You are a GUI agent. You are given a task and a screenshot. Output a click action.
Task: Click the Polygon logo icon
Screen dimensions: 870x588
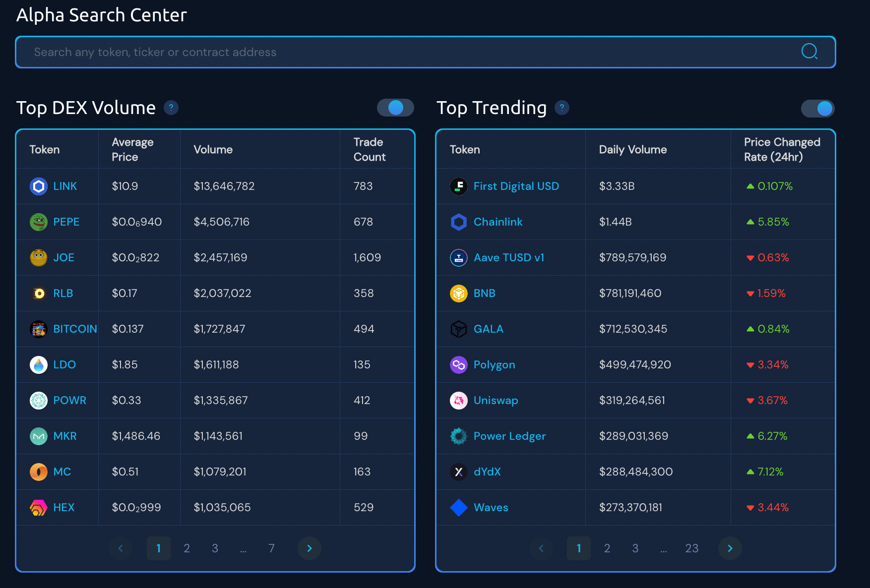click(459, 365)
